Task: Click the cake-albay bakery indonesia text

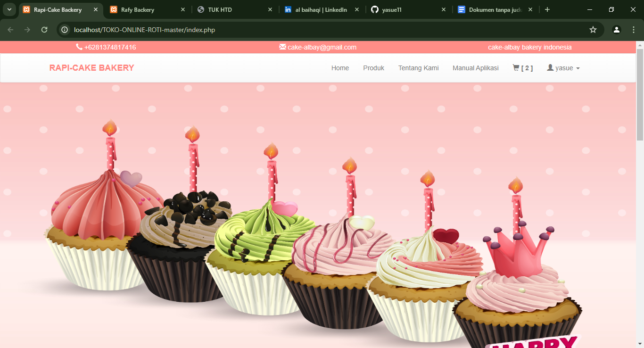Action: pyautogui.click(x=529, y=47)
